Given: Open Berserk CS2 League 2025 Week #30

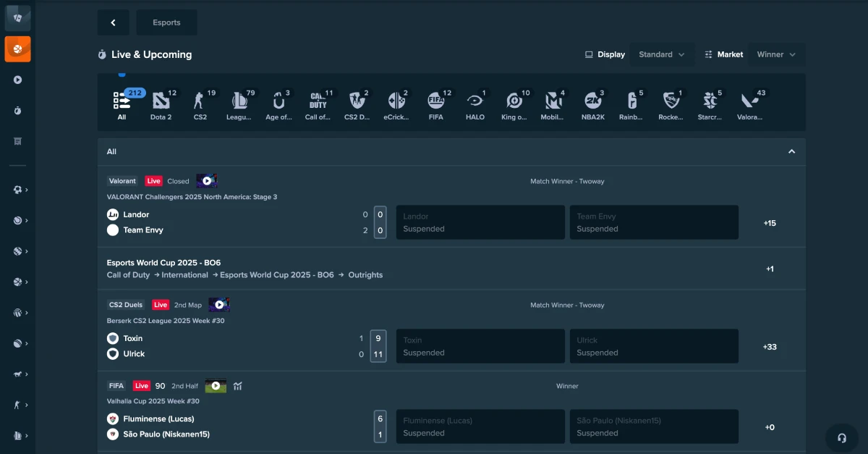Looking at the screenshot, I should pyautogui.click(x=166, y=321).
